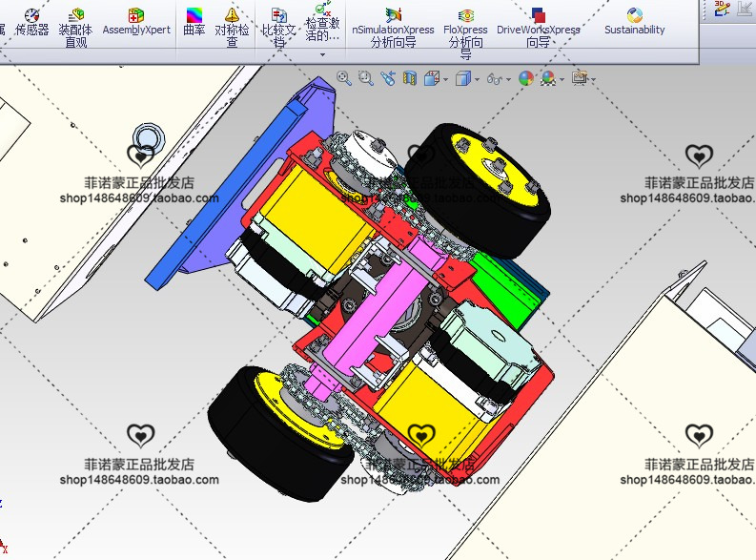Open Edit Appearance color ball
The width and height of the screenshot is (756, 560).
(x=526, y=78)
